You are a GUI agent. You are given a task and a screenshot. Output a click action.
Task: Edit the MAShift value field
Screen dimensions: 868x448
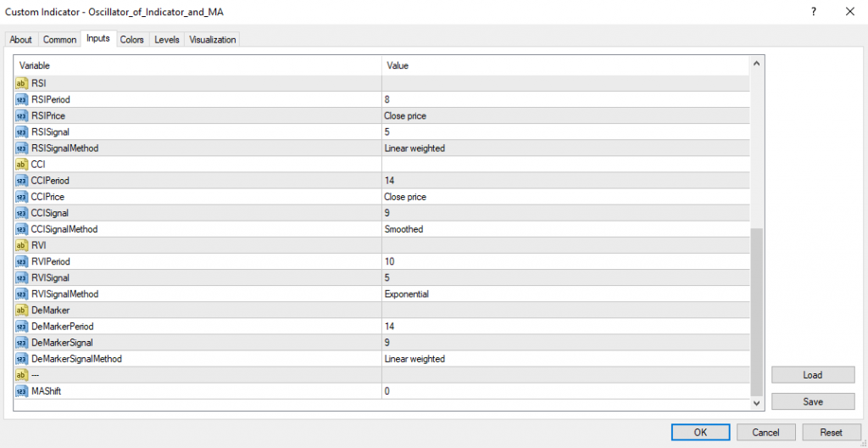565,391
